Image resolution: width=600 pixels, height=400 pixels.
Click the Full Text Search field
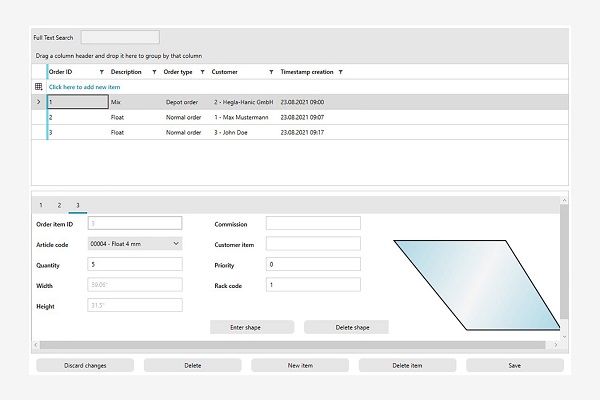(119, 37)
